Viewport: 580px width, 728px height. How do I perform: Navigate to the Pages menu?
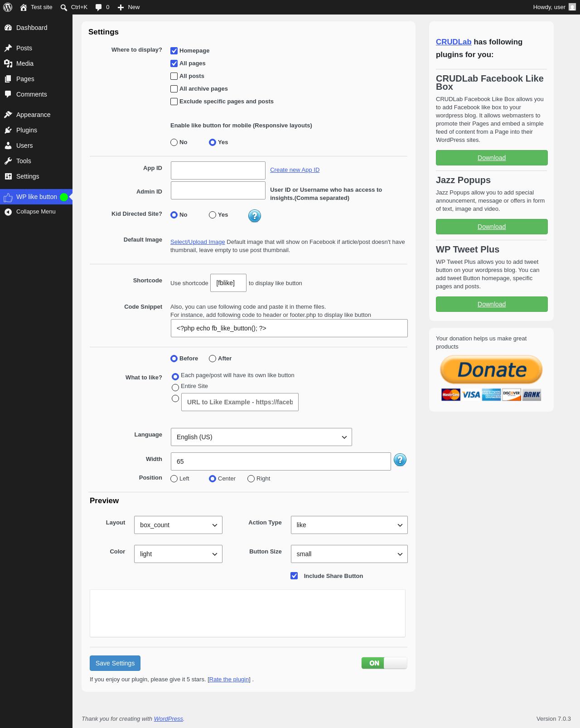(36, 79)
